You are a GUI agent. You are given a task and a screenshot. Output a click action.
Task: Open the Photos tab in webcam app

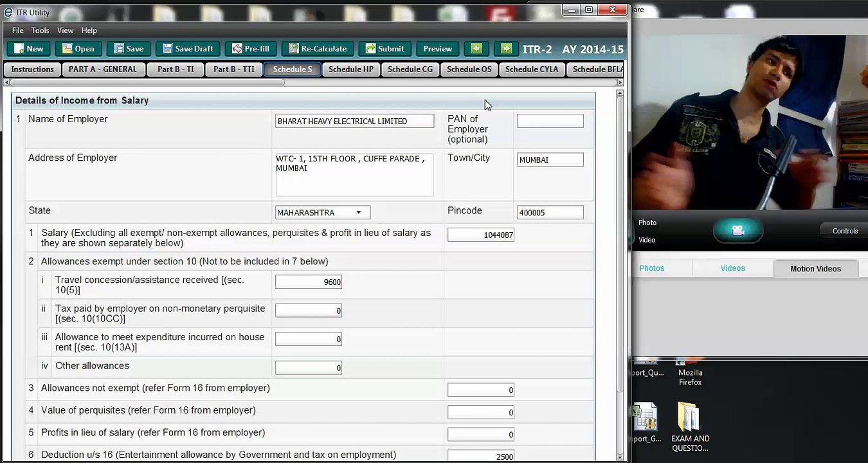(x=651, y=268)
